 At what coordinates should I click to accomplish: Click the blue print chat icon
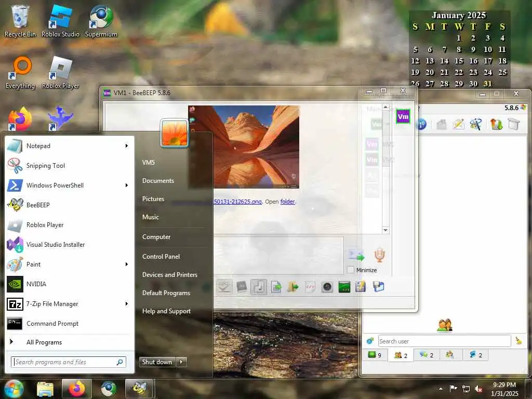[x=378, y=287]
